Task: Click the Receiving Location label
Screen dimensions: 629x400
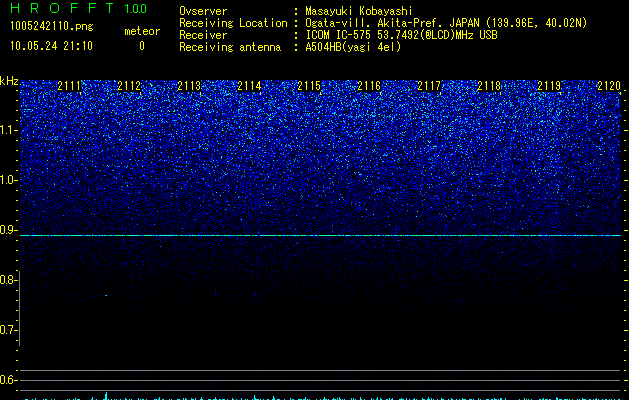Action: (x=233, y=23)
